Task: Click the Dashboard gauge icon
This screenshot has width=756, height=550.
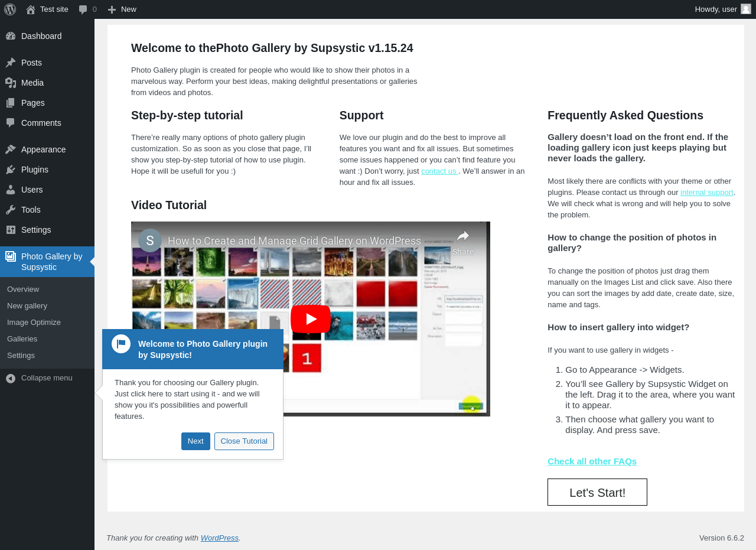Action: (x=11, y=36)
